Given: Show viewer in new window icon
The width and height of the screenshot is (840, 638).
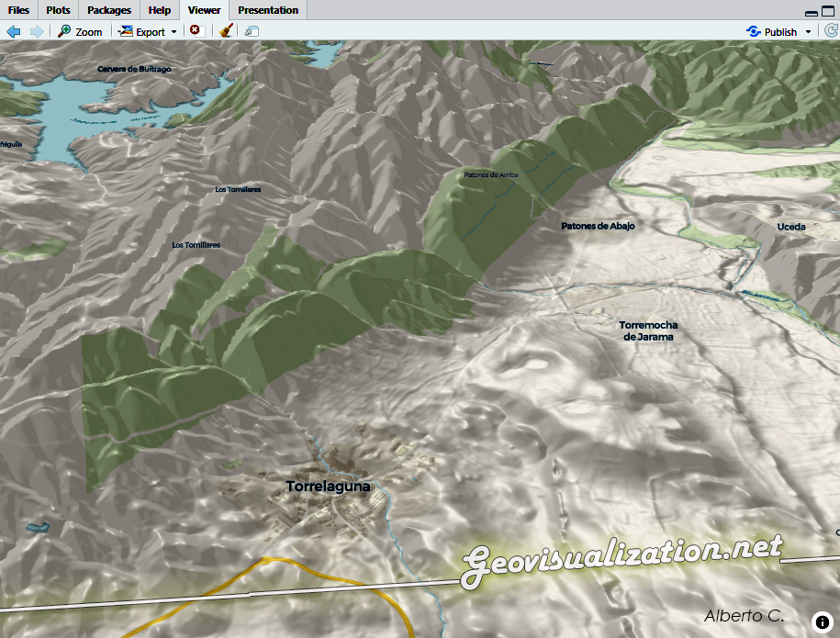Looking at the screenshot, I should click(252, 31).
